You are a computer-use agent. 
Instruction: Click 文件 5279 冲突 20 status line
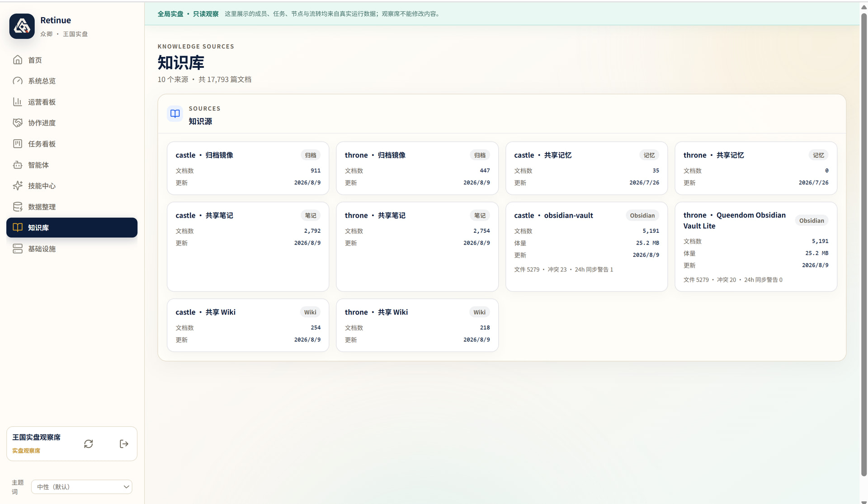pyautogui.click(x=733, y=280)
